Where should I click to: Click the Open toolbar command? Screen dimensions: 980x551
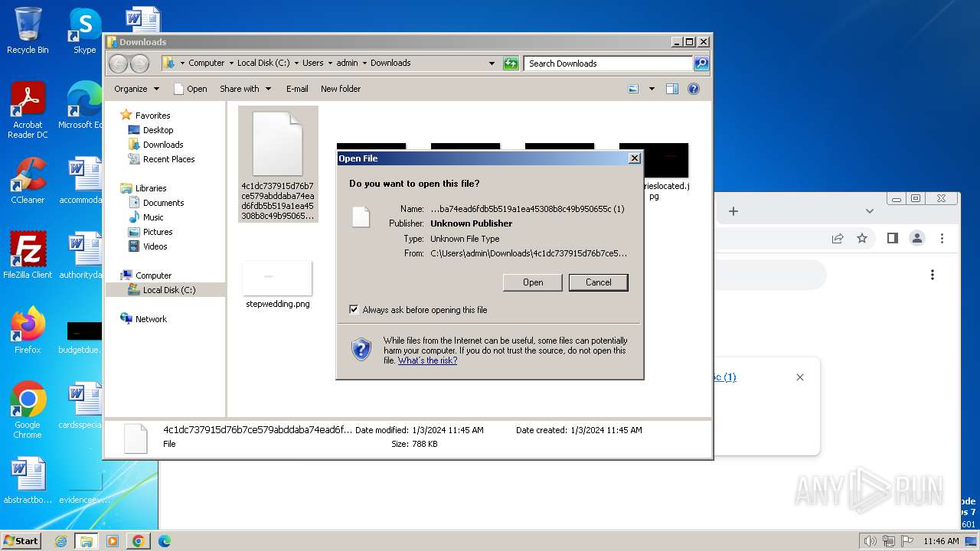point(191,89)
